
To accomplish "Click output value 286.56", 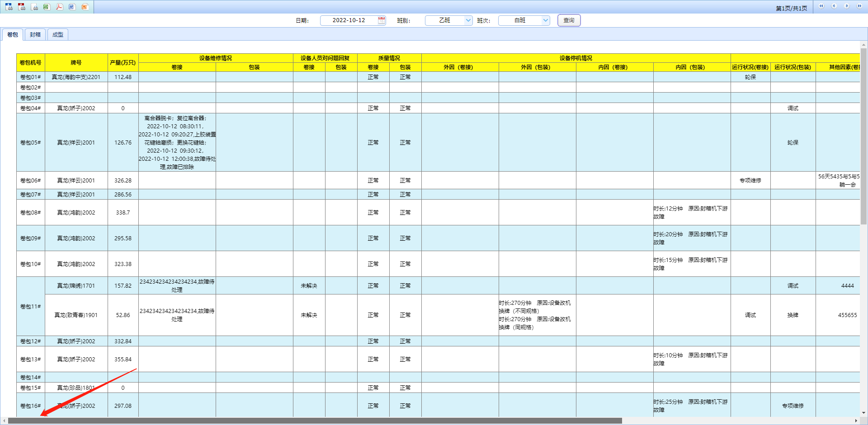I will click(x=123, y=195).
